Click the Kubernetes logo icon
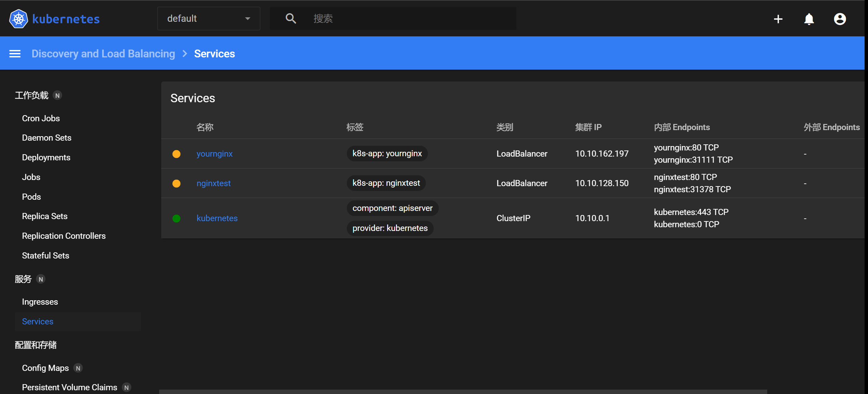The height and width of the screenshot is (394, 868). pyautogui.click(x=19, y=19)
